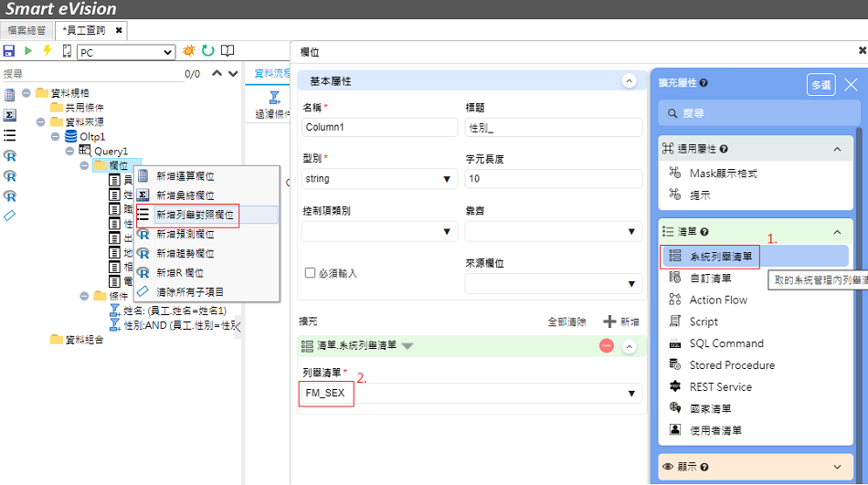Click help icon next to 顯示

704,468
